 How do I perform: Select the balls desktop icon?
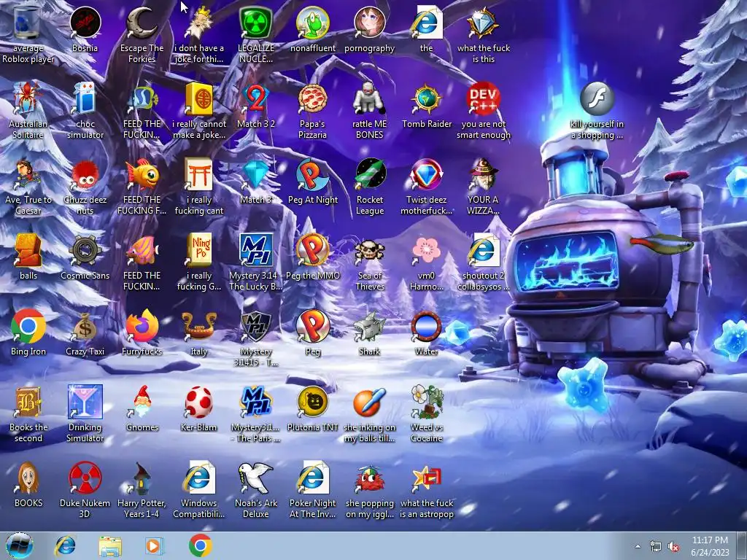[28, 250]
